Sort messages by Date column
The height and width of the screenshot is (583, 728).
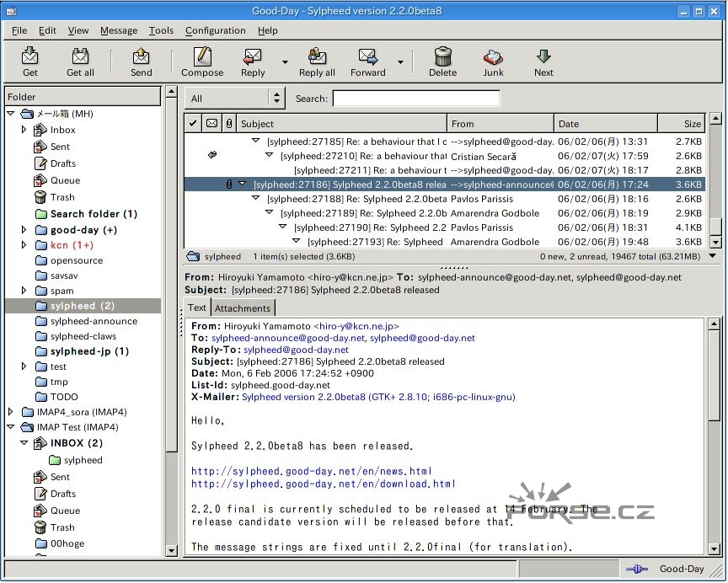[x=606, y=124]
